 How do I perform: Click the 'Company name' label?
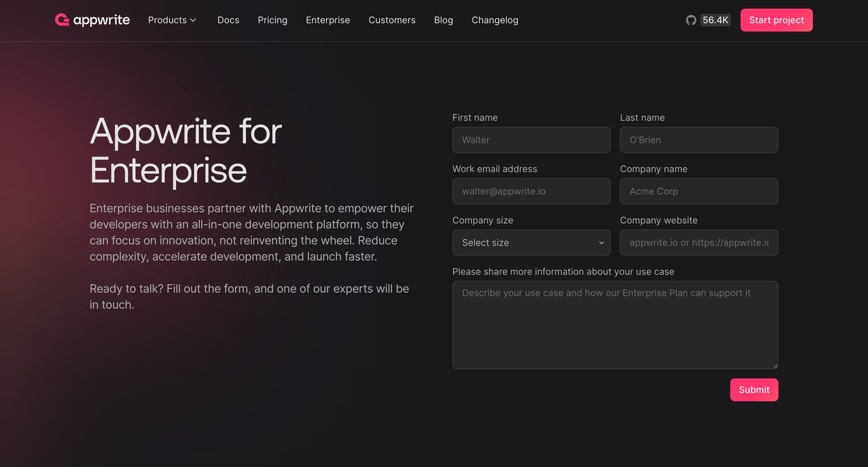coord(654,169)
